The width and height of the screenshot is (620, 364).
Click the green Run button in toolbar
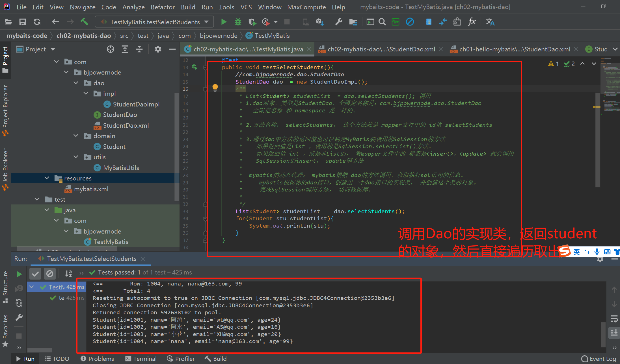click(224, 22)
